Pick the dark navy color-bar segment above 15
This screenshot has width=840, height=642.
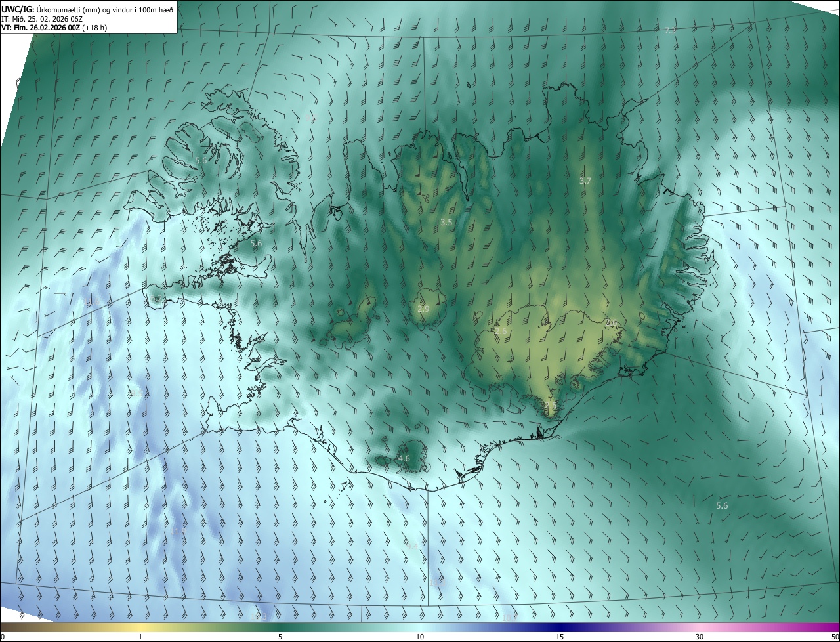(x=560, y=627)
